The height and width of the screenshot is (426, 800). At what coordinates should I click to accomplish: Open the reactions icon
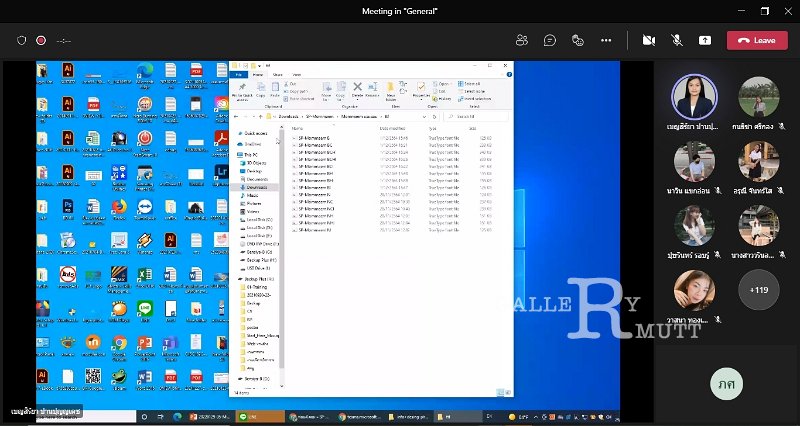[578, 40]
